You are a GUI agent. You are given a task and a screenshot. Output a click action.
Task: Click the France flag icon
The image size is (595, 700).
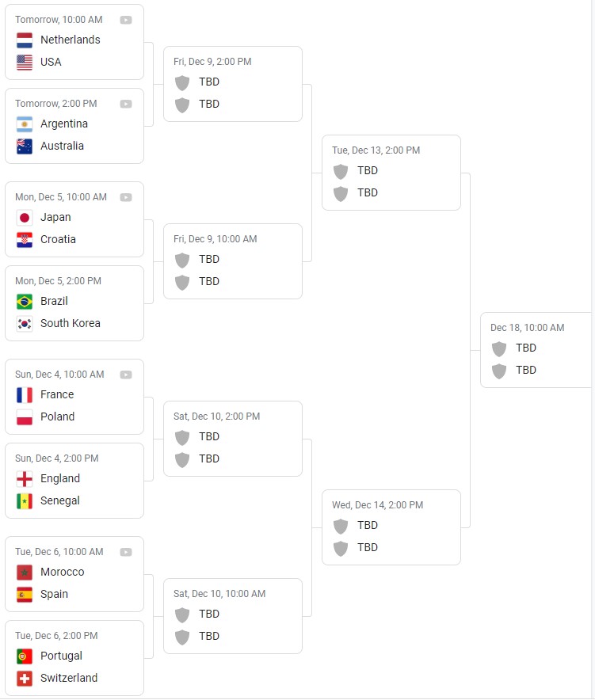pyautogui.click(x=25, y=394)
